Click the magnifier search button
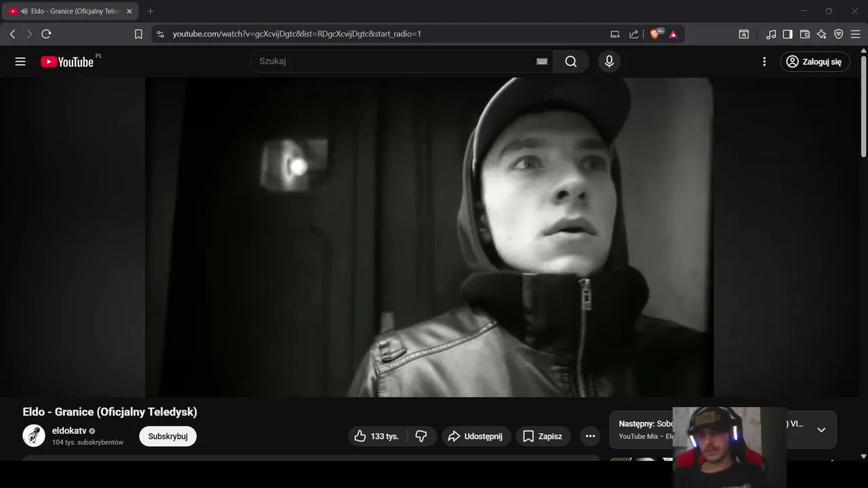The width and height of the screenshot is (868, 488). pos(571,62)
